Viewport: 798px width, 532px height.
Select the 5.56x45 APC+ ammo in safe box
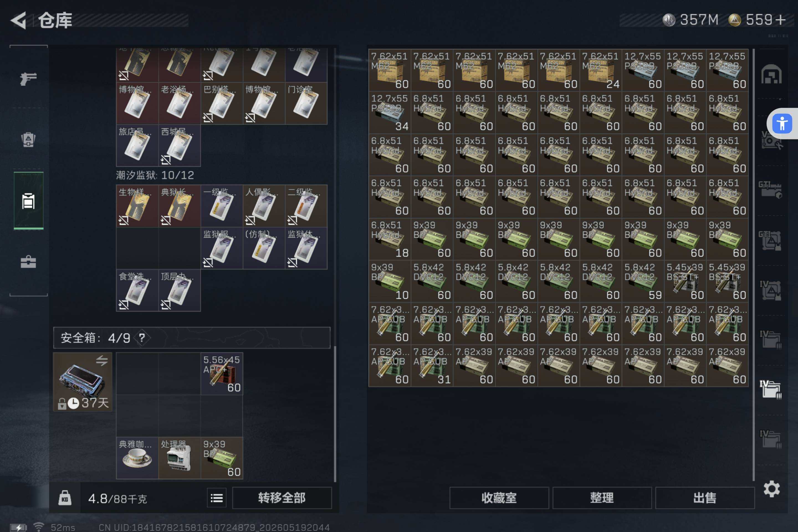[x=222, y=374]
